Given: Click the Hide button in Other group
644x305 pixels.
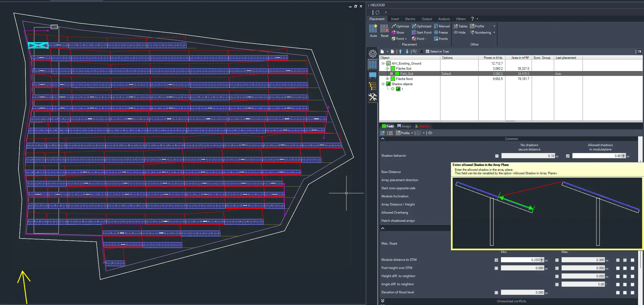Looking at the screenshot, I should [460, 33].
